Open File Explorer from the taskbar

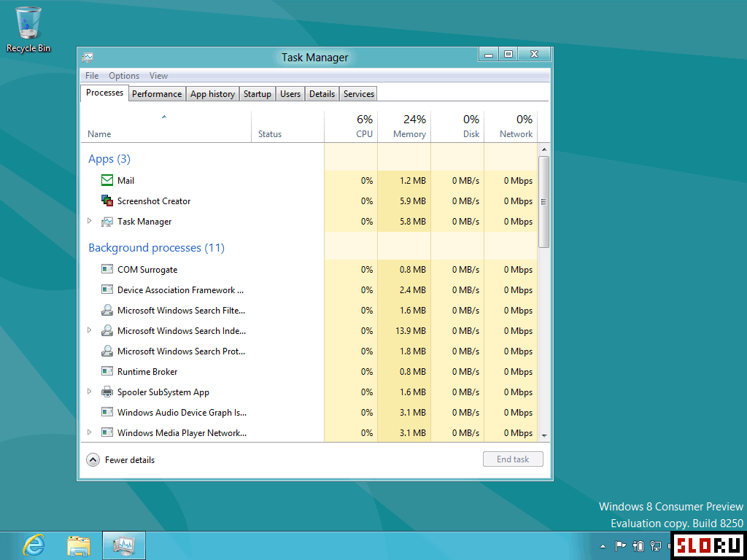click(x=79, y=547)
